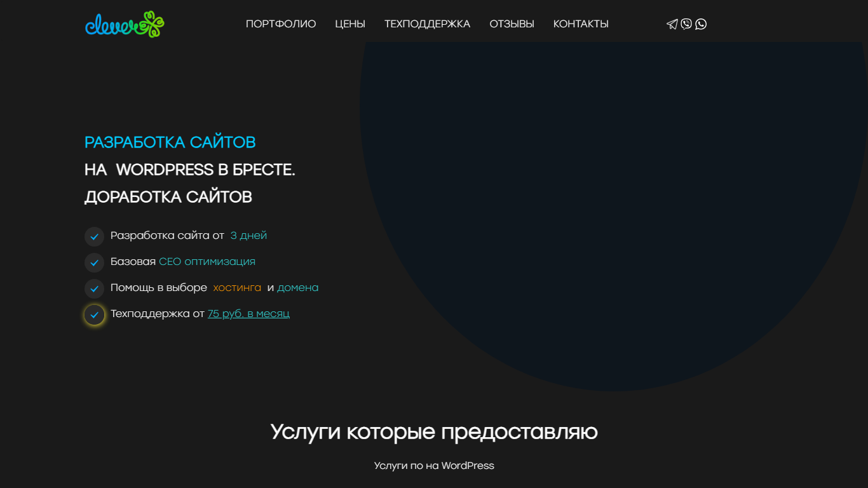
Task: Follow the '75 руб. в месяц' link
Action: point(248,314)
